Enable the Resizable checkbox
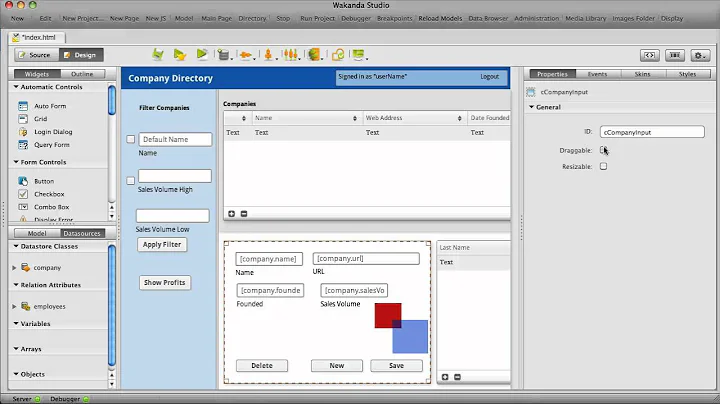The width and height of the screenshot is (720, 404). [603, 166]
